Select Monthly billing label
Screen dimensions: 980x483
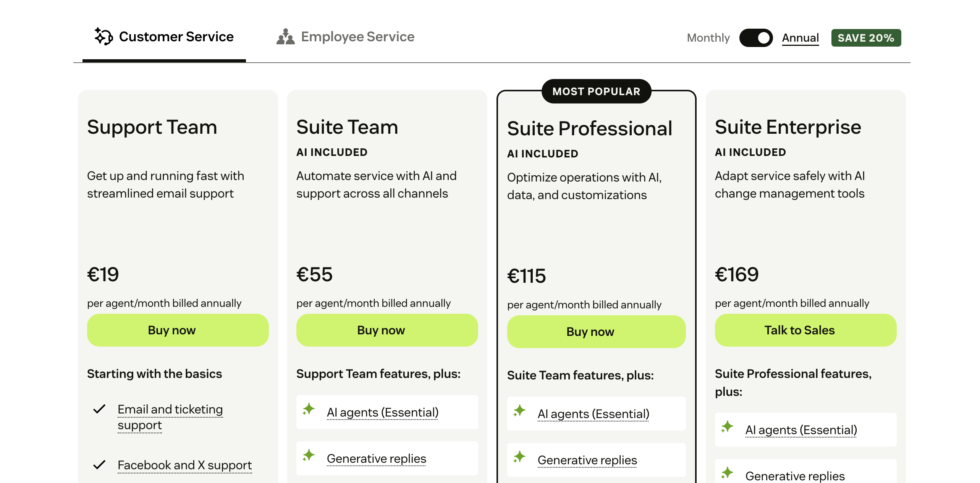(708, 38)
